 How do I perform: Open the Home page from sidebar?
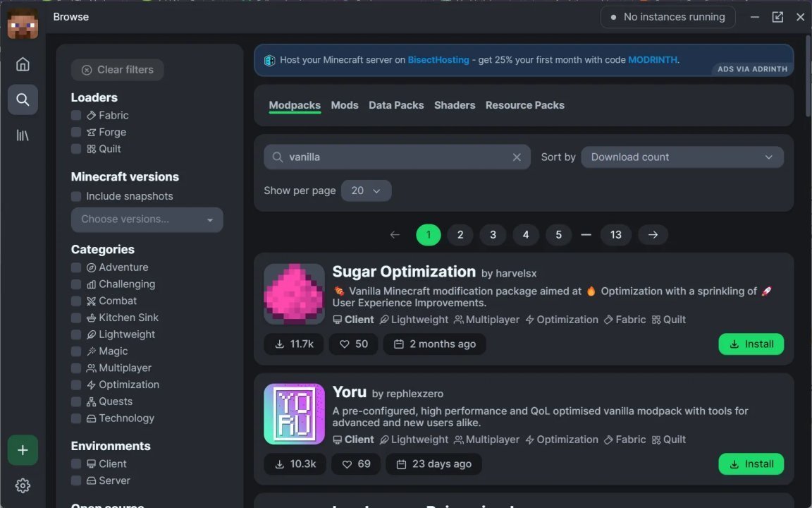click(x=23, y=64)
